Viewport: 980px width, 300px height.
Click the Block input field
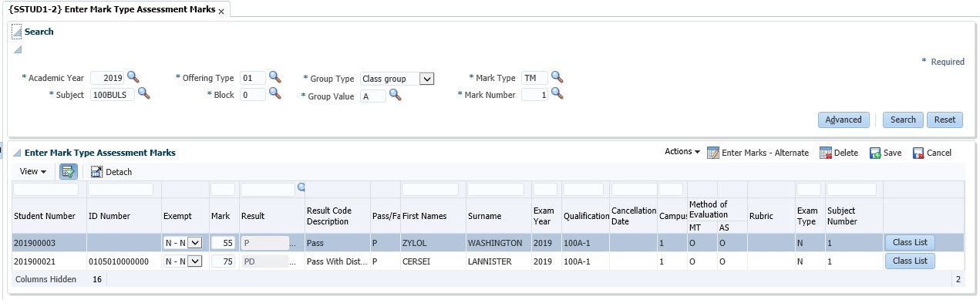click(x=252, y=95)
